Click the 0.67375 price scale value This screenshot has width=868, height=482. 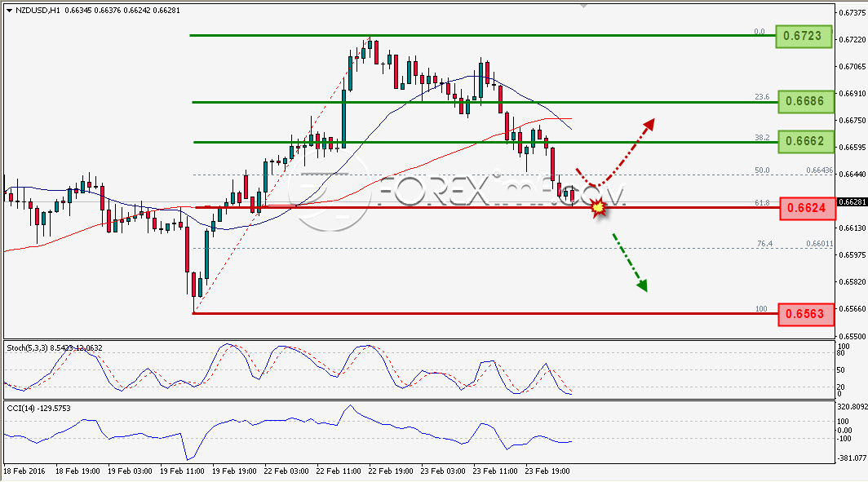(852, 13)
